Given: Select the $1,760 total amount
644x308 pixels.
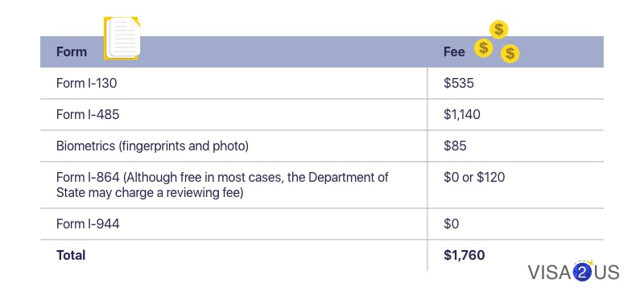Looking at the screenshot, I should coord(464,255).
